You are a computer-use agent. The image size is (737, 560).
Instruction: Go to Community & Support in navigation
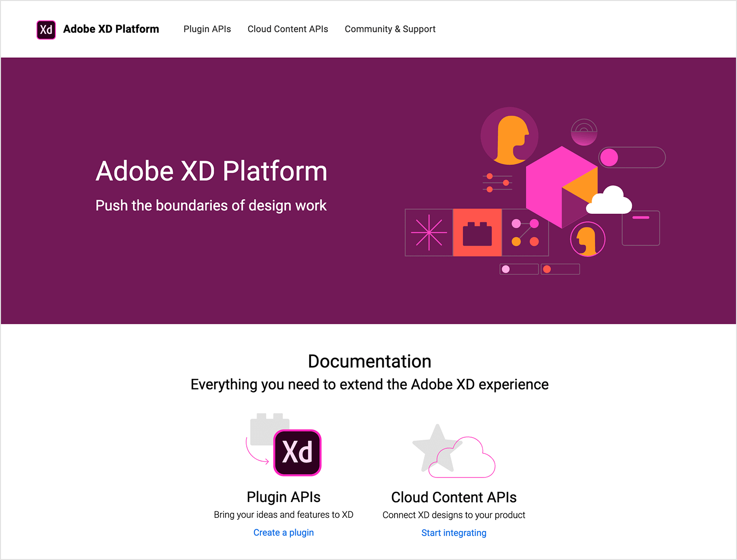pos(390,29)
